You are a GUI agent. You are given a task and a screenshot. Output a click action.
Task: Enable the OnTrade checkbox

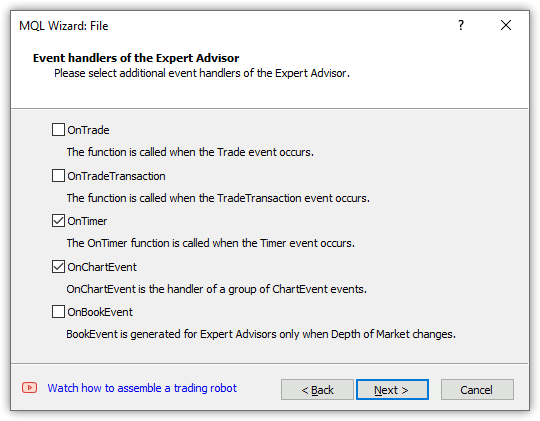58,130
